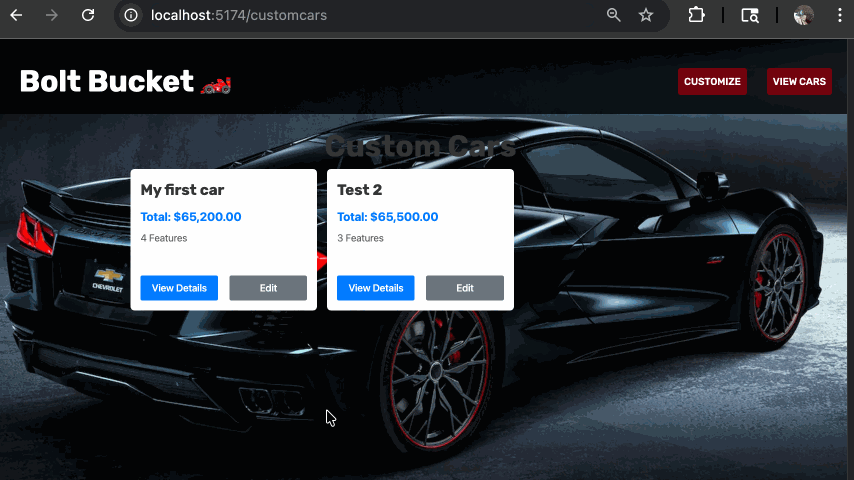
Task: Bookmark this page with the star icon
Action: (x=646, y=15)
